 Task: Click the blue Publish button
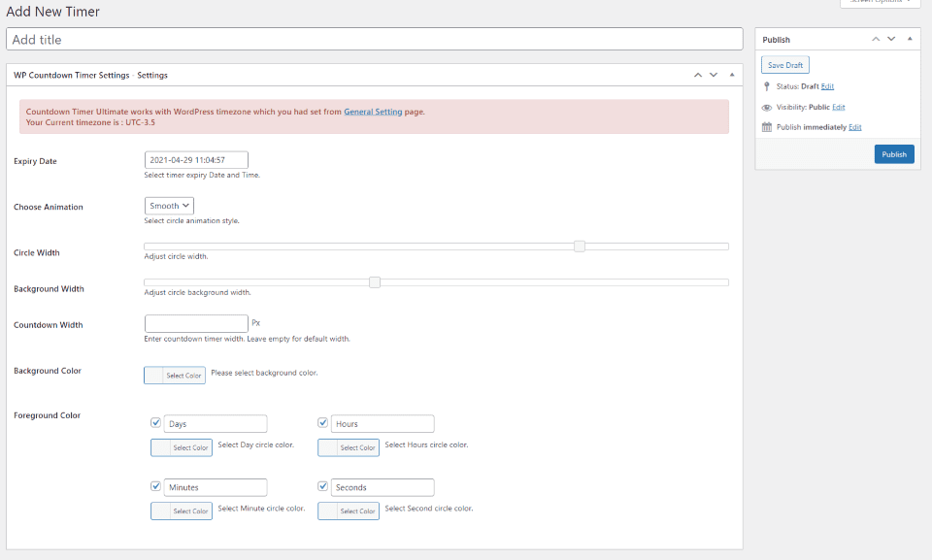(x=894, y=154)
